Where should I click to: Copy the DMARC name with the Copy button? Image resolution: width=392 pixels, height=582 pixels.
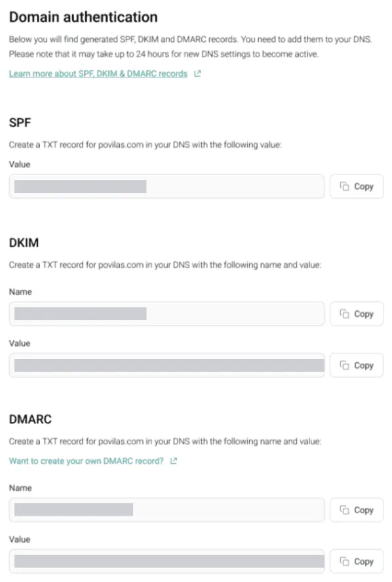[x=357, y=510]
